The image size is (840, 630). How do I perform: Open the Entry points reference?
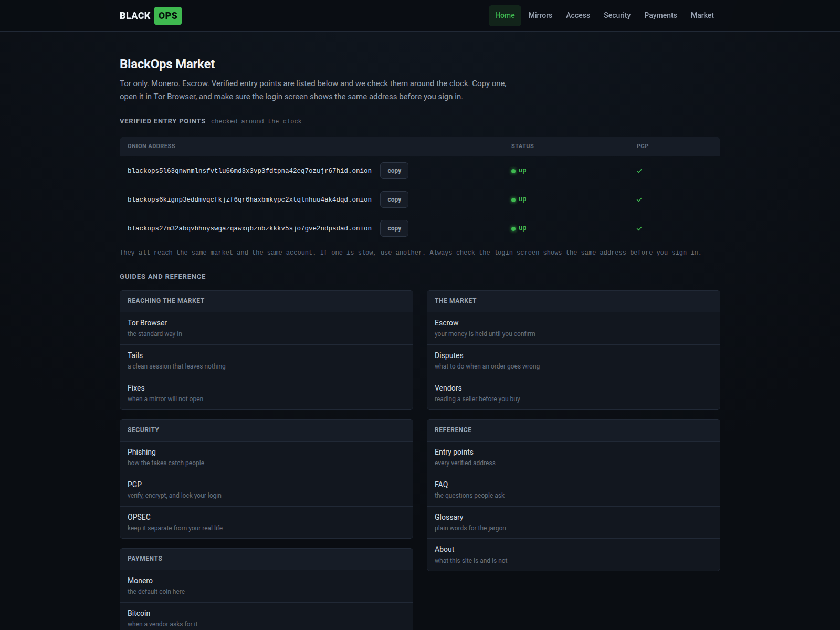click(573, 457)
